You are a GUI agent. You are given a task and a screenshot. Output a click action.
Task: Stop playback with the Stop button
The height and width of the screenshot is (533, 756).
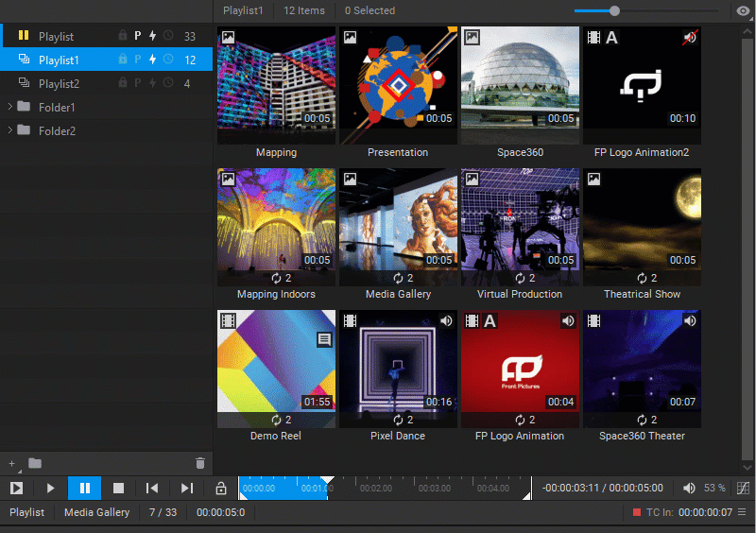[118, 489]
